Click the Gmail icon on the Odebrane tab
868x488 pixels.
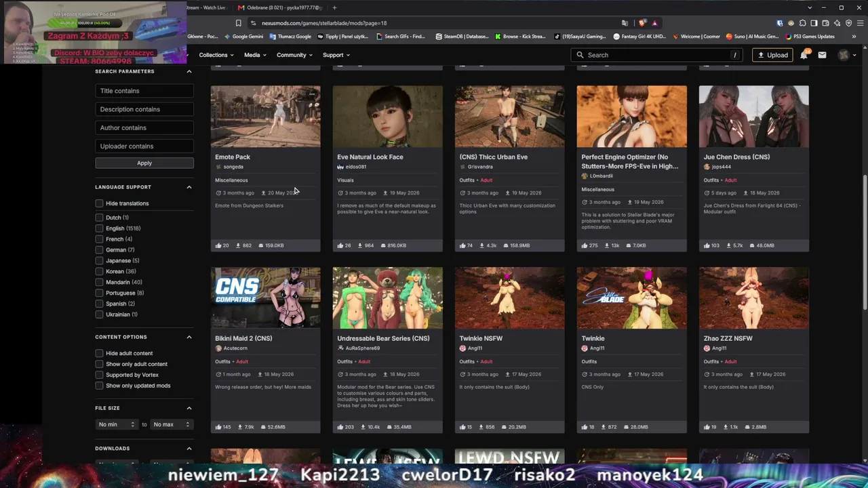point(241,7)
